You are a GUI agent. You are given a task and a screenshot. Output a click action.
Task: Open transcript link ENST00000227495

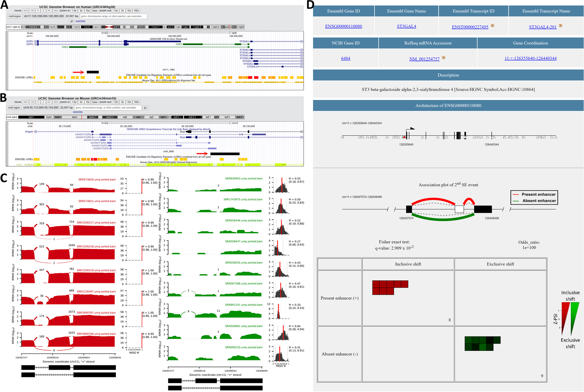[x=470, y=27]
